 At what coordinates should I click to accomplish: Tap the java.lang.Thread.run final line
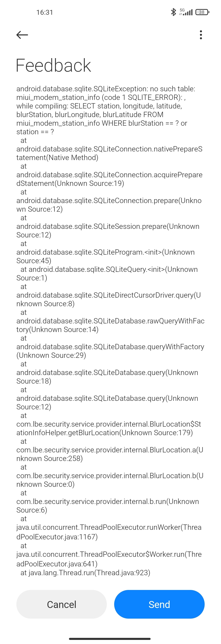85,573
